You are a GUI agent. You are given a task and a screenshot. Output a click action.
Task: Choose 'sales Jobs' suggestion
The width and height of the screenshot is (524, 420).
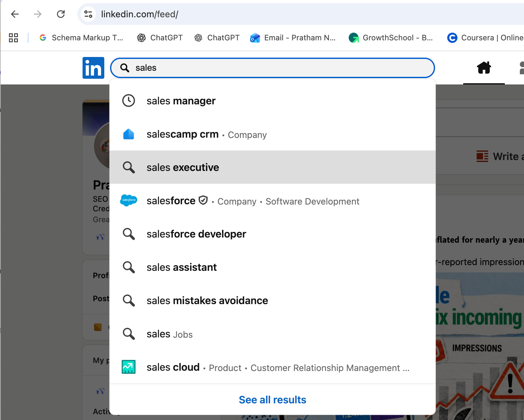coord(170,334)
